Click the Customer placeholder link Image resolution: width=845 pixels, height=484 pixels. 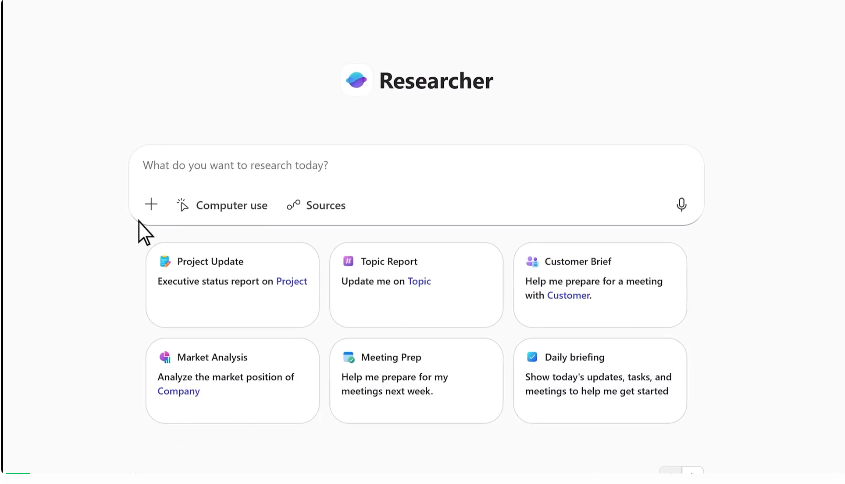pos(567,296)
